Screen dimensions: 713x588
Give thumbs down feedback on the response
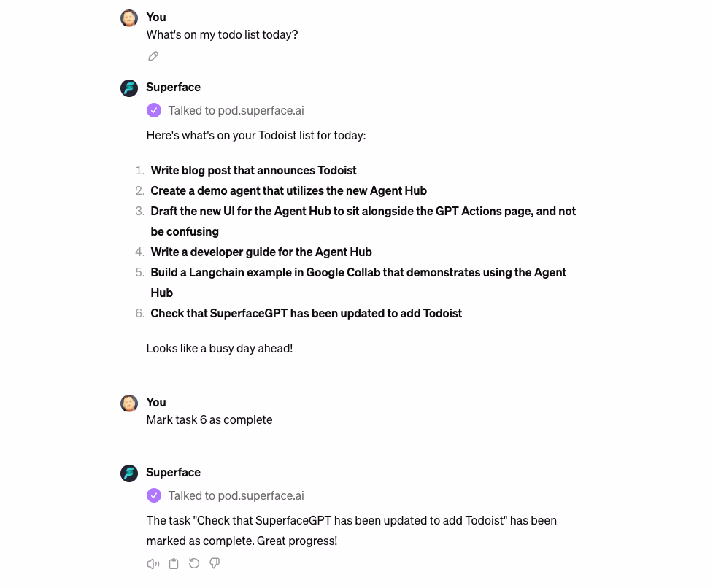coord(214,563)
